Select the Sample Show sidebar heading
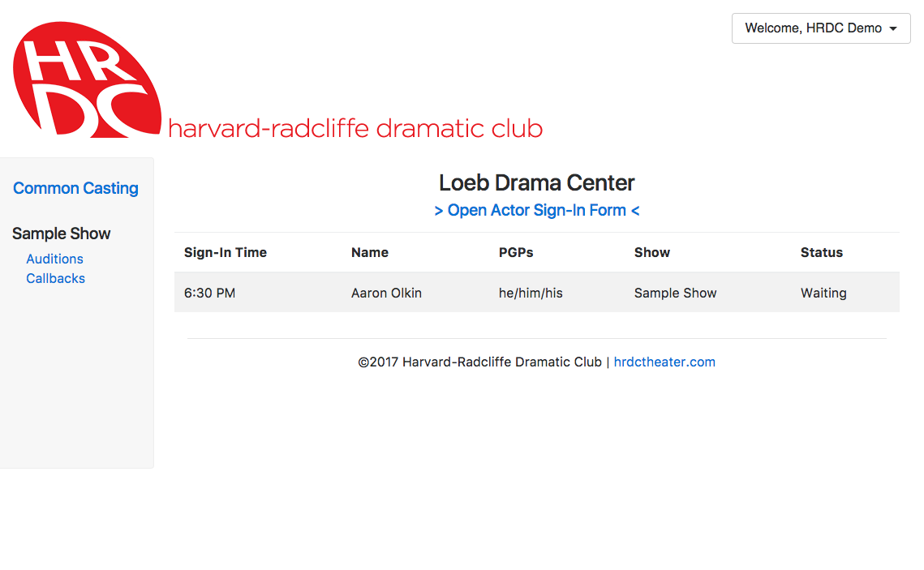 (62, 234)
